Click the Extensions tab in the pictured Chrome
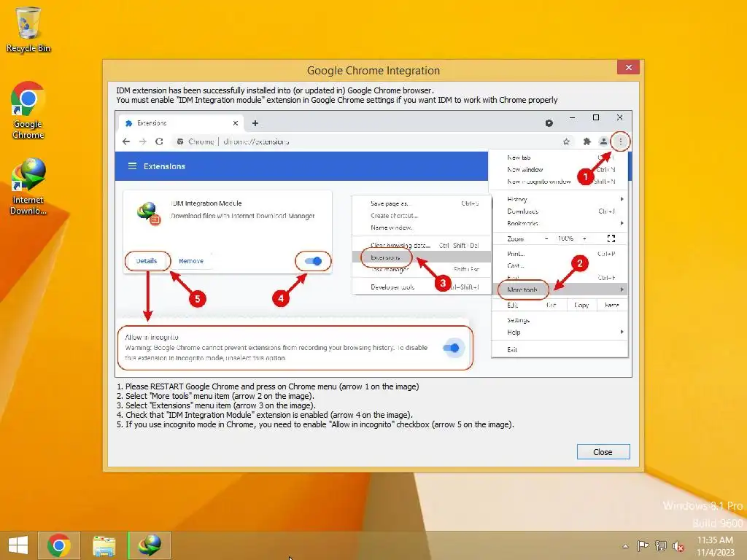This screenshot has width=747, height=560. pyautogui.click(x=181, y=123)
